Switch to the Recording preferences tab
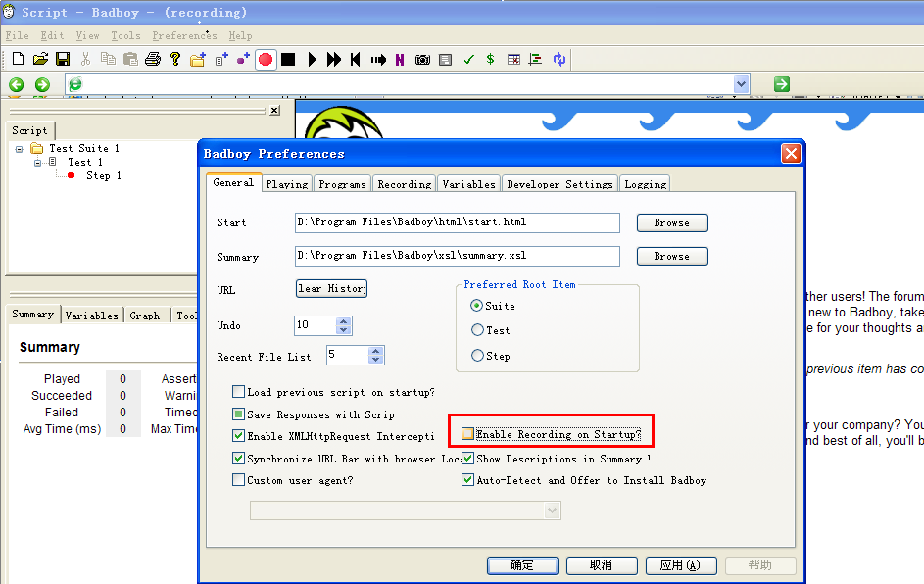 tap(405, 184)
